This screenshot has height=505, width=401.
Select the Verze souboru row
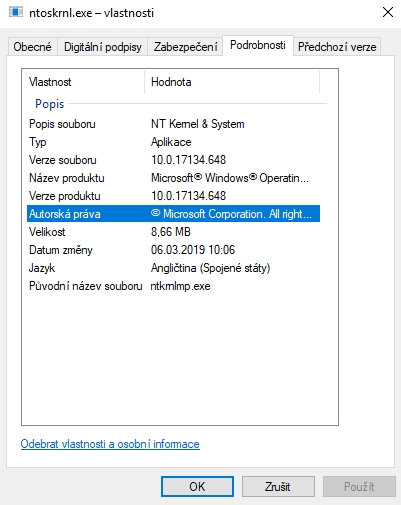point(173,160)
